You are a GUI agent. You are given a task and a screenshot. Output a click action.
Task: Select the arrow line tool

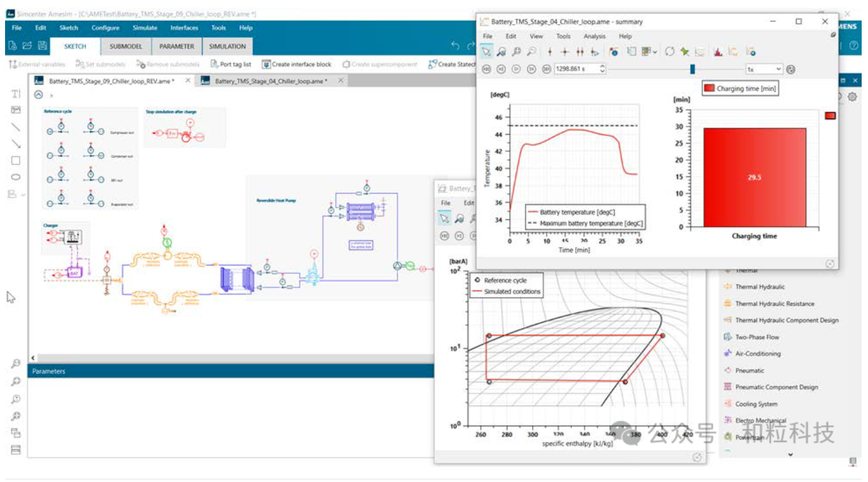click(16, 144)
